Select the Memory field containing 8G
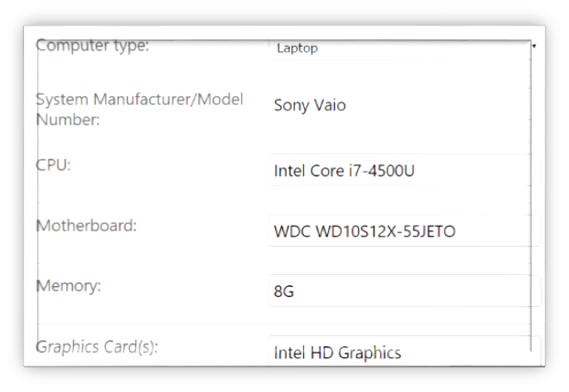This screenshot has width=569, height=392. [x=405, y=291]
